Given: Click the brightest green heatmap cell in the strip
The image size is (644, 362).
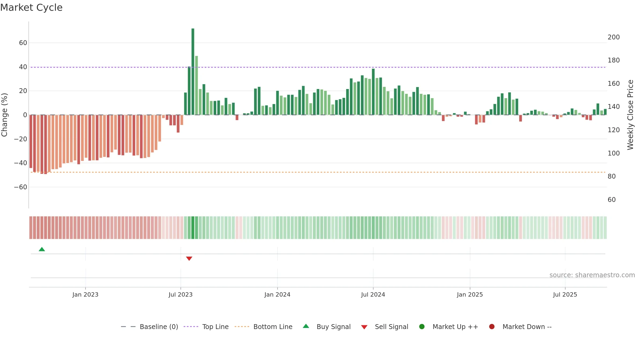Looking at the screenshot, I should click(x=193, y=228).
